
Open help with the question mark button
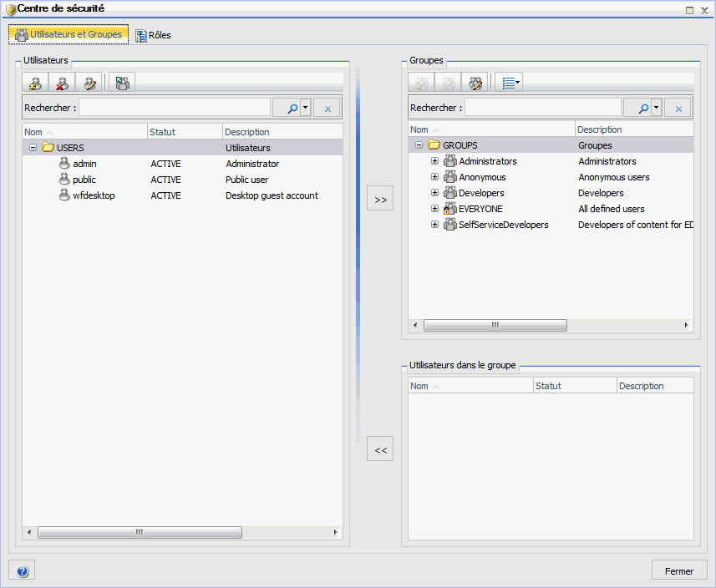click(22, 571)
